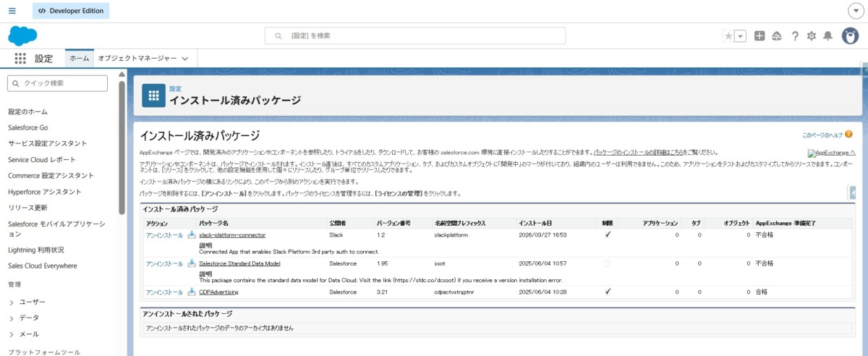Click version number 3.21

pos(383,292)
